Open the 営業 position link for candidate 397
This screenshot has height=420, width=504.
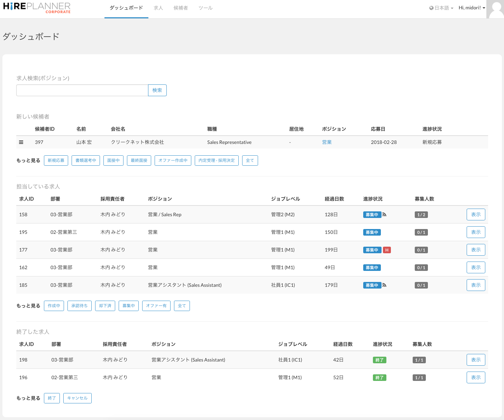pos(327,142)
